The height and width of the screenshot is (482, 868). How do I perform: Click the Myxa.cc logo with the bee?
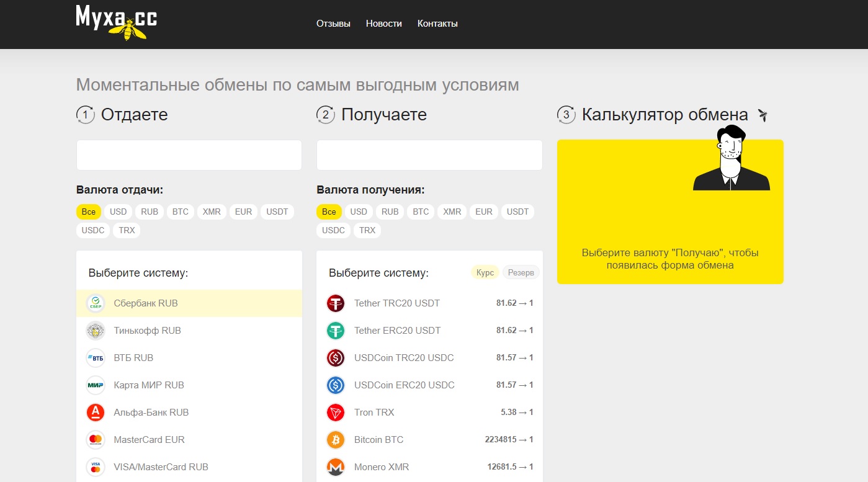click(x=116, y=22)
